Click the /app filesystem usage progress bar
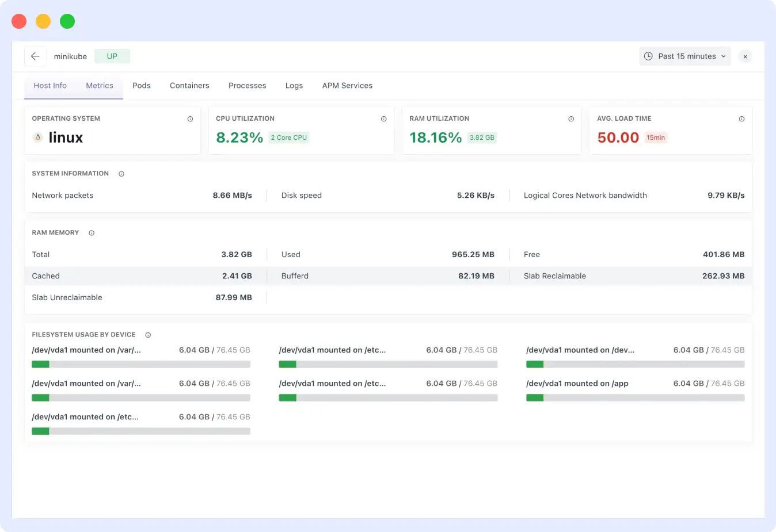The width and height of the screenshot is (776, 532). 635,397
